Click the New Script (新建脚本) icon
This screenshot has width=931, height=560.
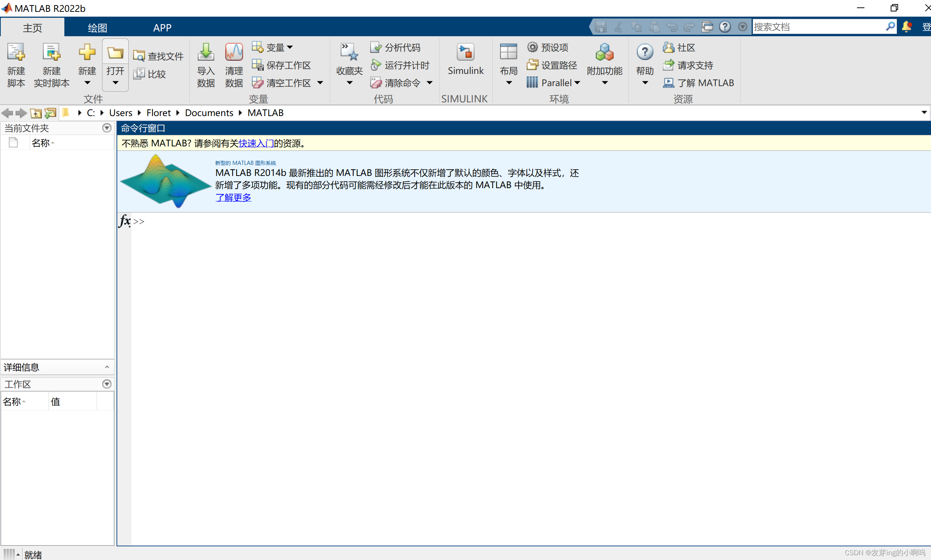point(16,52)
